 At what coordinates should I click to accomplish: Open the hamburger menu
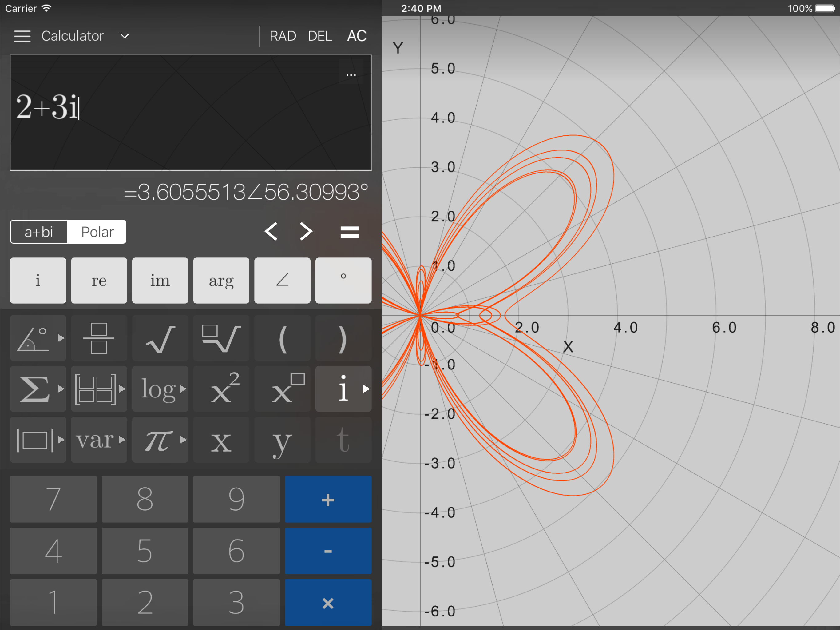[x=22, y=36]
